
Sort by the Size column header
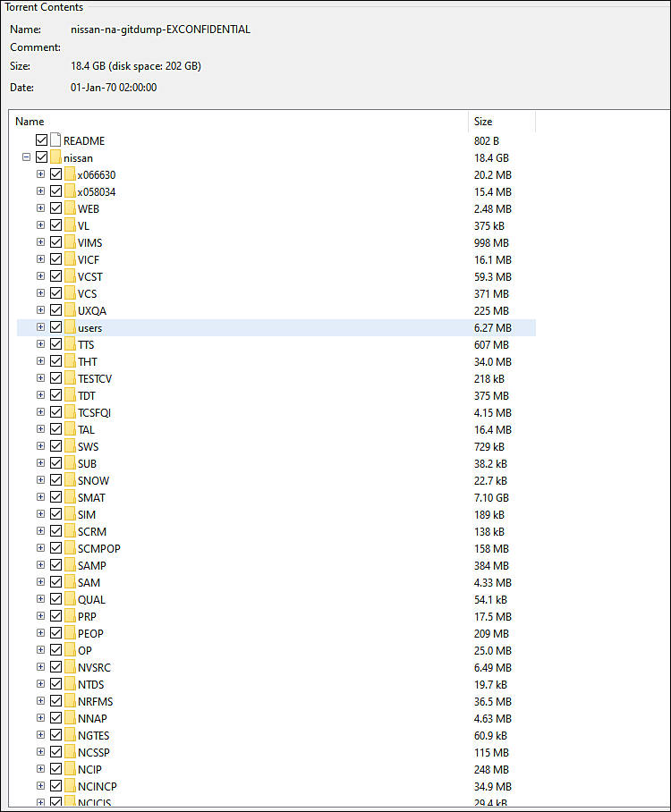502,122
